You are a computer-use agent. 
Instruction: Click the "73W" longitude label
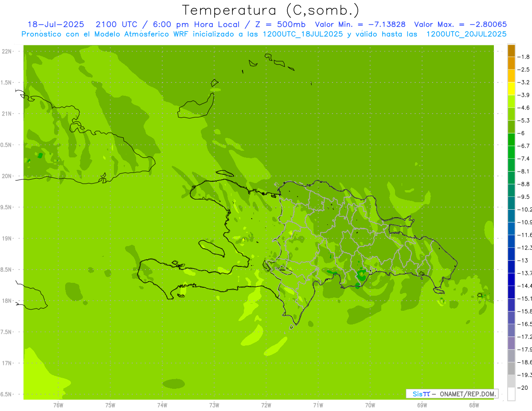click(214, 405)
